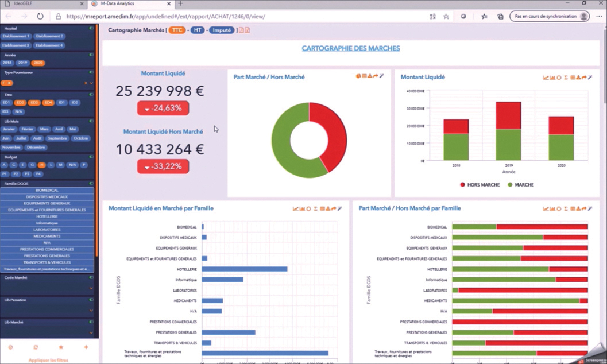Select the M-Data Analytics browser tab

131,3
